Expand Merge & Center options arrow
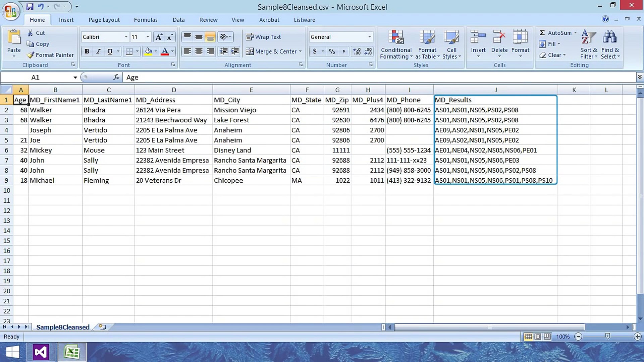Viewport: 644px width, 362px height. point(300,51)
